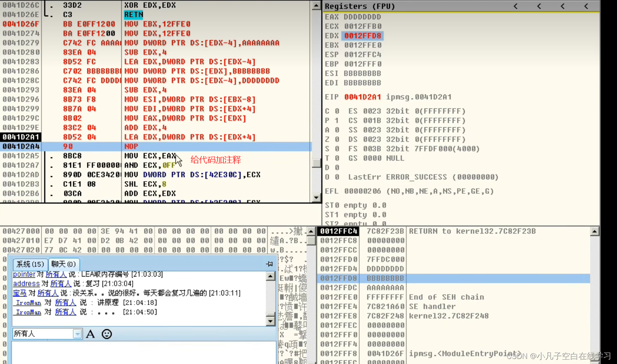Click 所有人 link in 宝马's message
The height and width of the screenshot is (364, 617).
coord(48,293)
